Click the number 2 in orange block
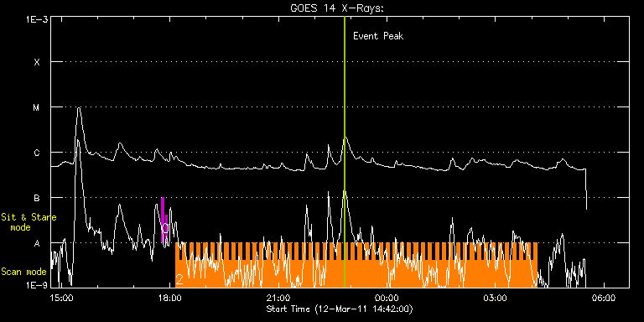This screenshot has width=644, height=322. click(179, 280)
